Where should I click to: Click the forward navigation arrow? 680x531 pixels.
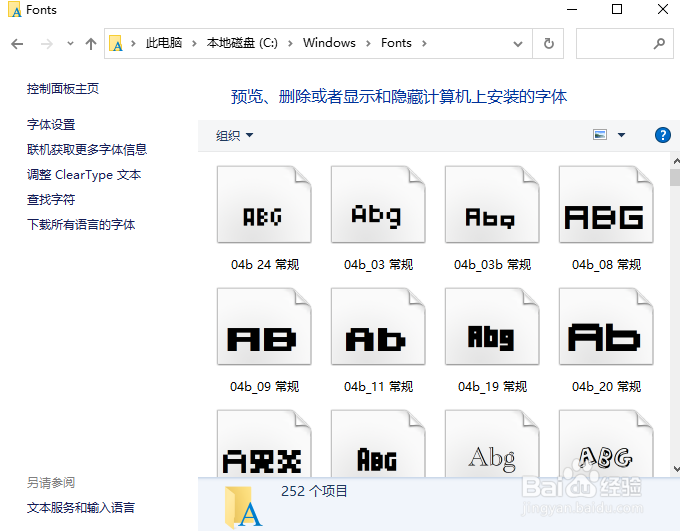point(46,44)
